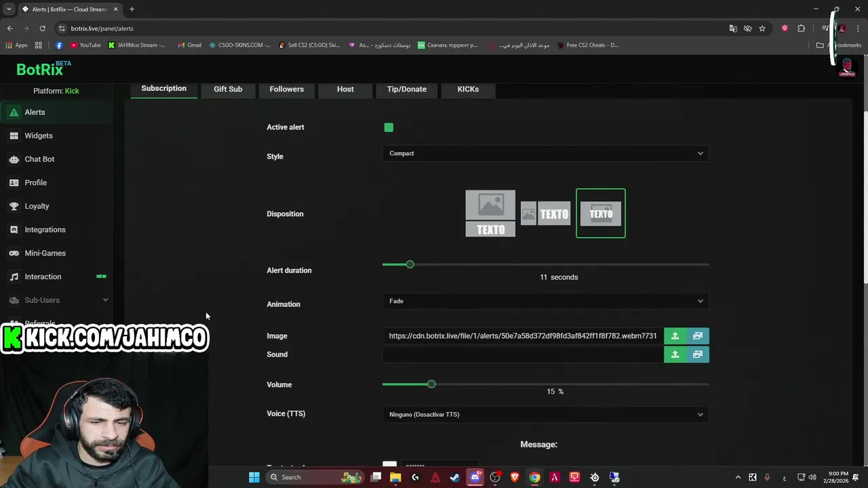Click the white text color swatch
This screenshot has height=488, width=868.
(x=389, y=465)
